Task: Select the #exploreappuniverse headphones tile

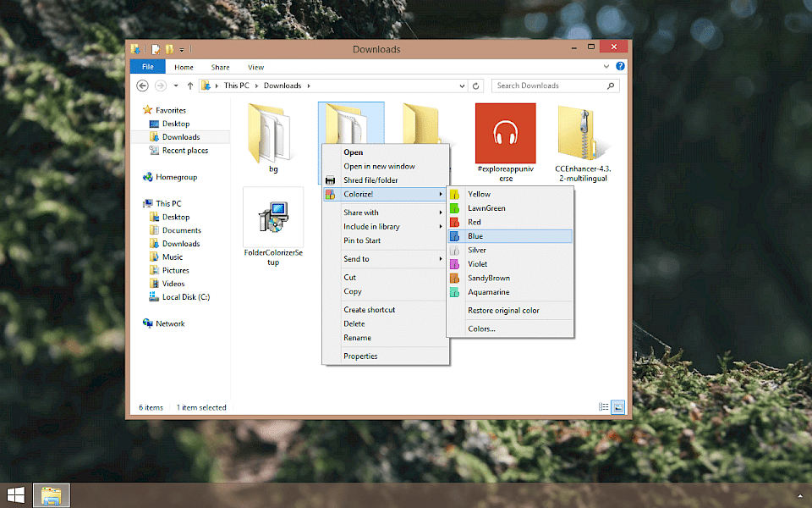Action: coord(506,142)
